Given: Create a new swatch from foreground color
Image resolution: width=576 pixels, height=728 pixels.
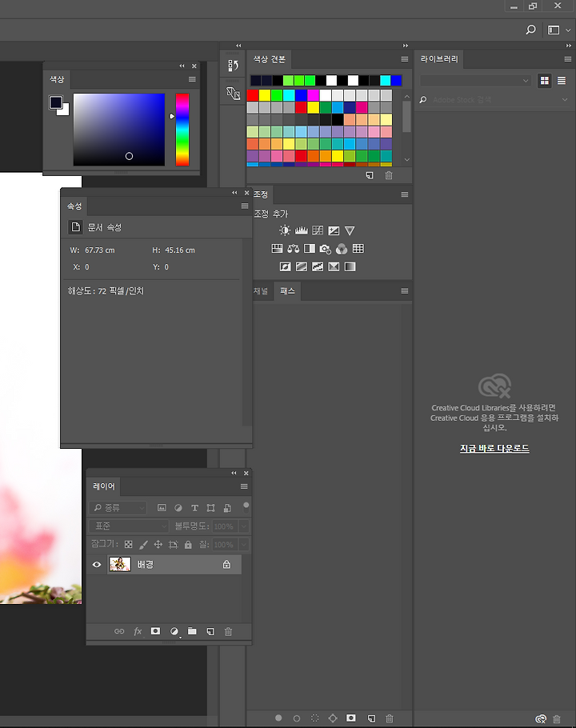Looking at the screenshot, I should coord(370,175).
